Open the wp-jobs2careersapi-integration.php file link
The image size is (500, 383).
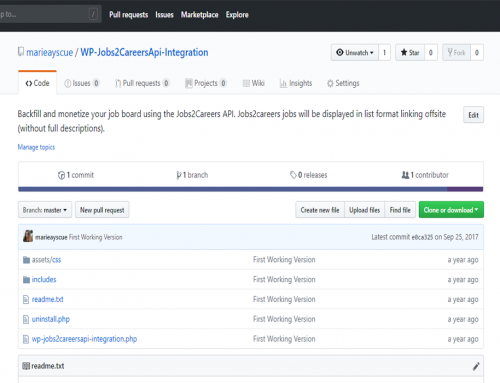[84, 339]
